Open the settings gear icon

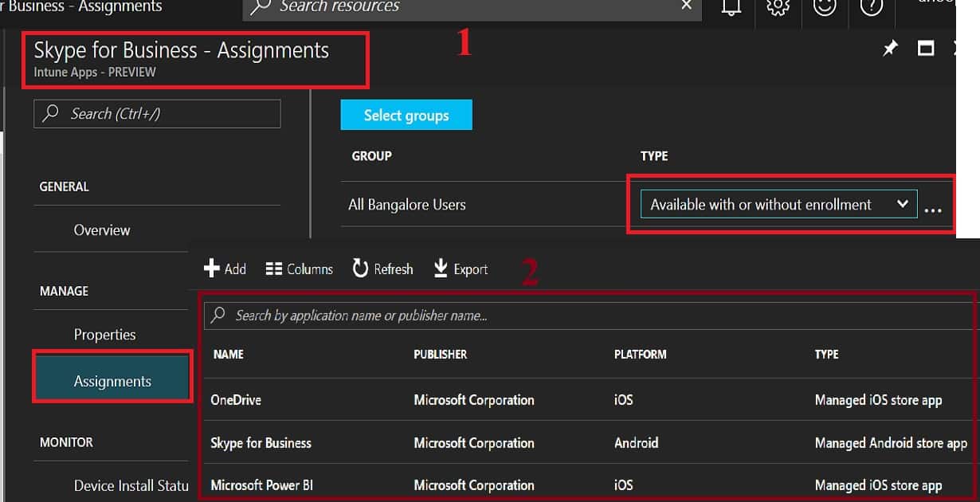click(x=778, y=7)
